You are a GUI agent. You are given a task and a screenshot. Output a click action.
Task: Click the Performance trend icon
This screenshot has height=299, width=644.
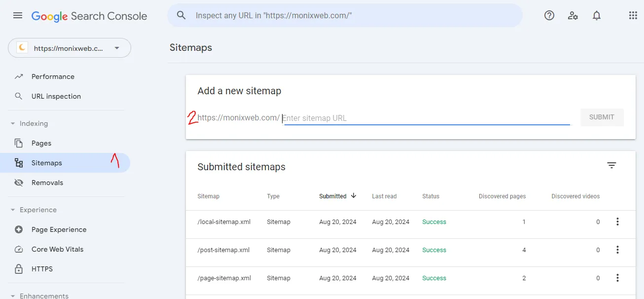19,76
